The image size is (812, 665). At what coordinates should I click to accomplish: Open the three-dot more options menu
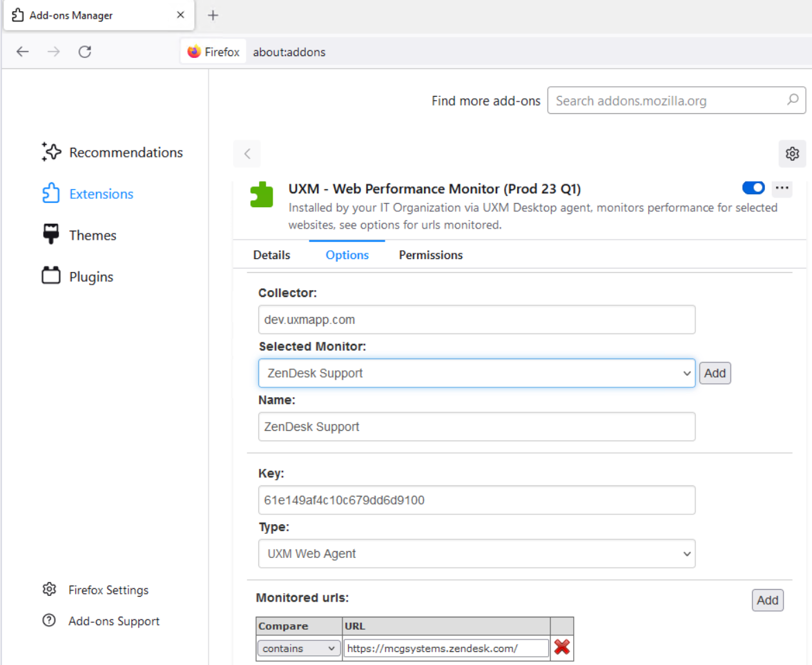(782, 188)
